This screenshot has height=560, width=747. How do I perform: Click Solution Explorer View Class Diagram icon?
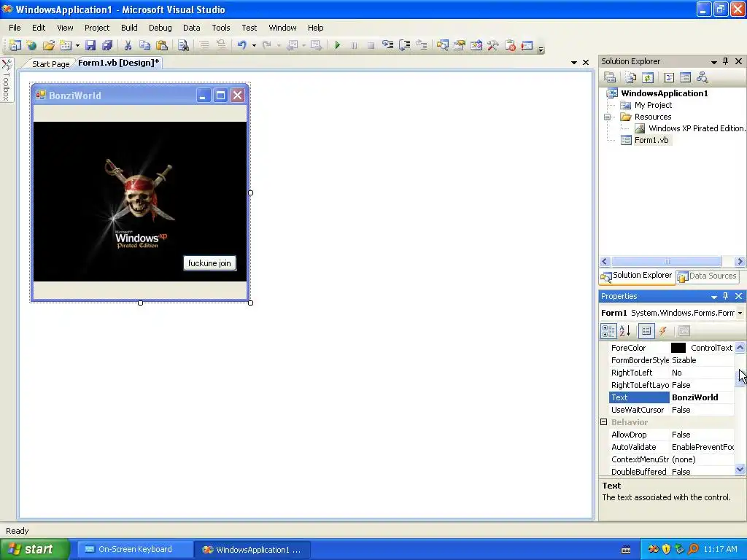tap(703, 77)
